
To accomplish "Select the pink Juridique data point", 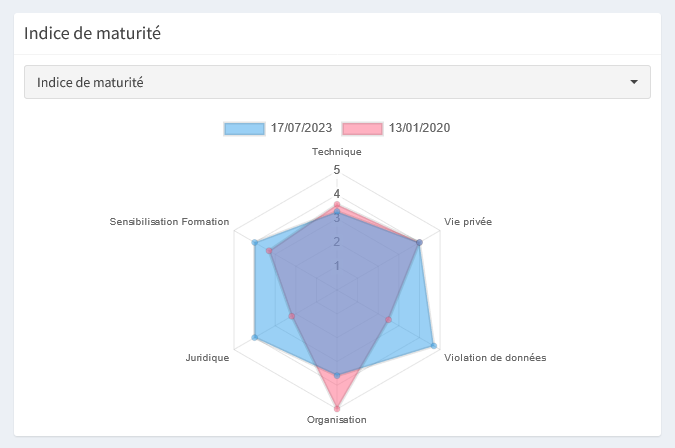I will tap(291, 316).
